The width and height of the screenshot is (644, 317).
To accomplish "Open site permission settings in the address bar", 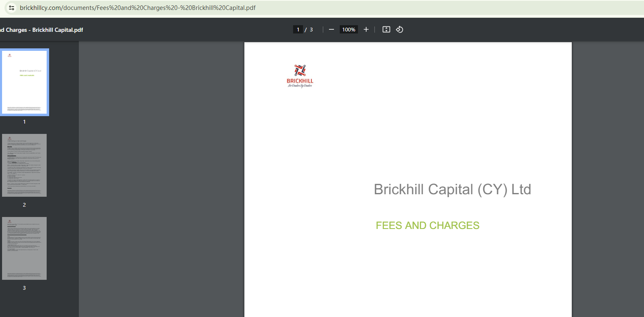I will 11,7.
